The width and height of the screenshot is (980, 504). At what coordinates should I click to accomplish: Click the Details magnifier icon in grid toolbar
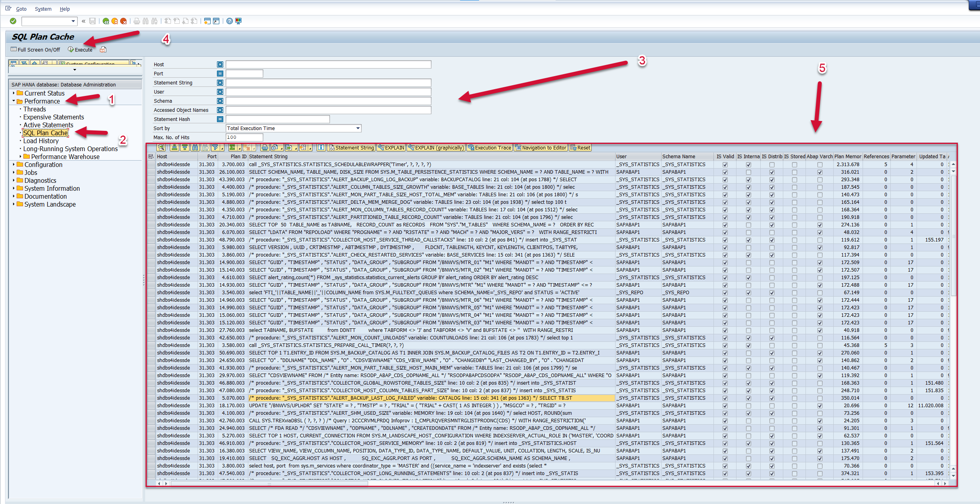tap(161, 148)
